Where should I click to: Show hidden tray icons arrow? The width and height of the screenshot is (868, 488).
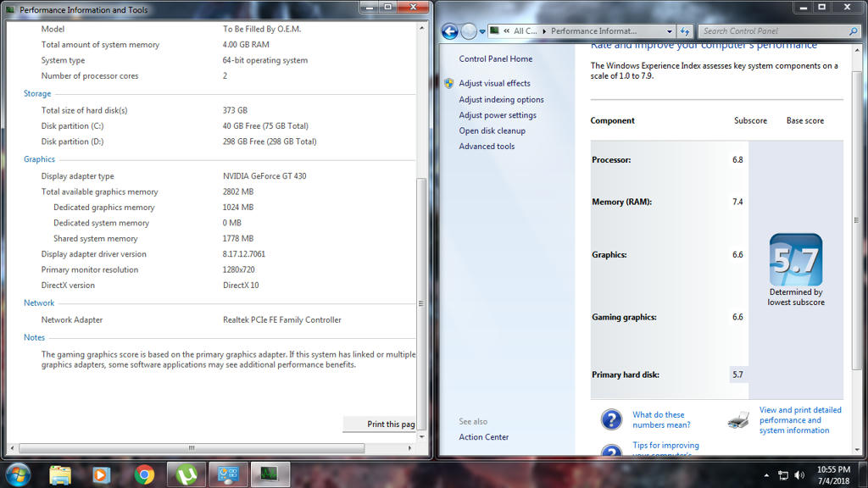pos(766,475)
